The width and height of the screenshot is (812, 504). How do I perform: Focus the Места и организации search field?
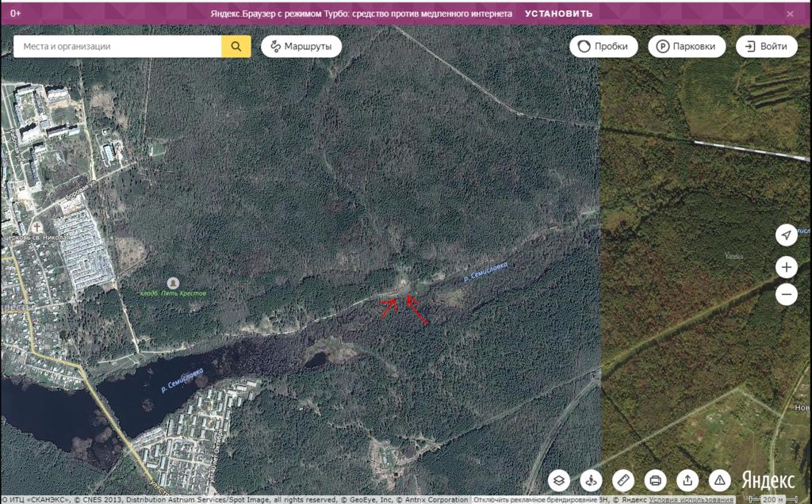tap(117, 47)
